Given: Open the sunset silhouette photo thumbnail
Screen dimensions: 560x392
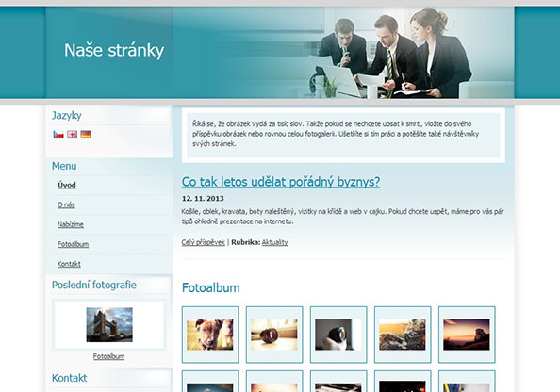Looking at the screenshot, I should (467, 335).
